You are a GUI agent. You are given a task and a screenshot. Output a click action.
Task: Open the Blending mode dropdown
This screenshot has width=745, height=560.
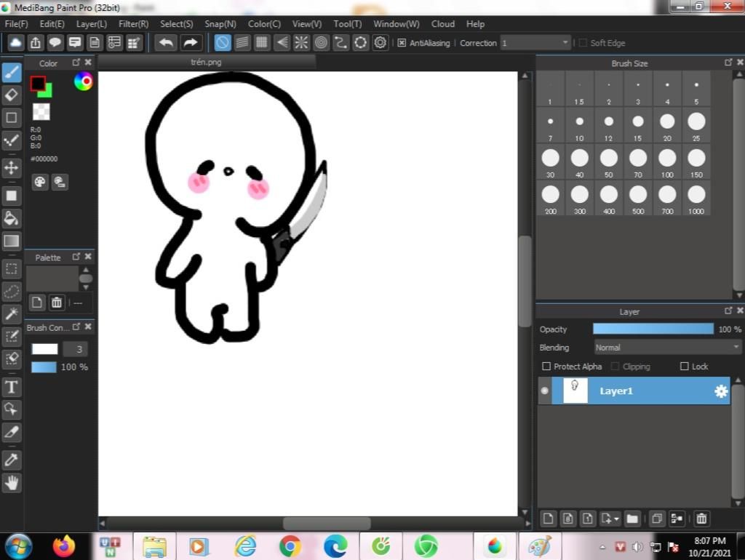coord(667,348)
